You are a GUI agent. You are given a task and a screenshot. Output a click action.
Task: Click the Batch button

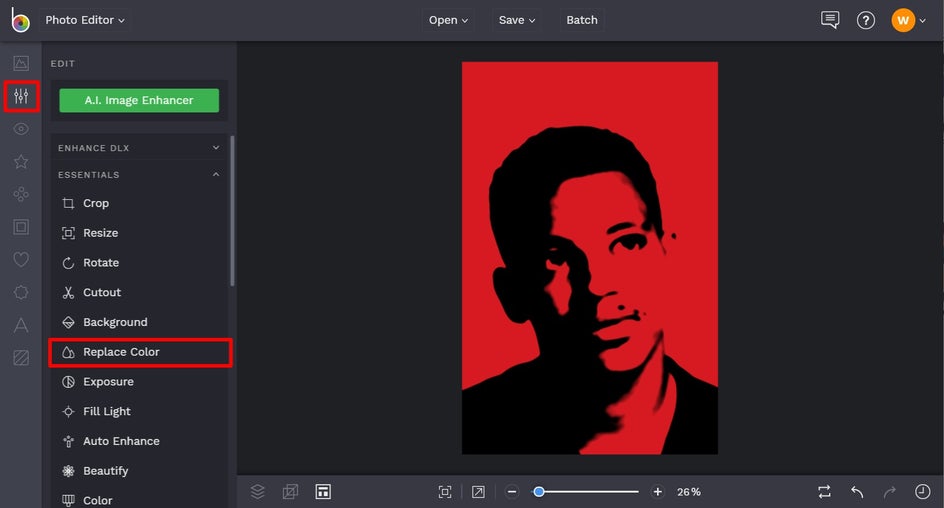point(582,20)
